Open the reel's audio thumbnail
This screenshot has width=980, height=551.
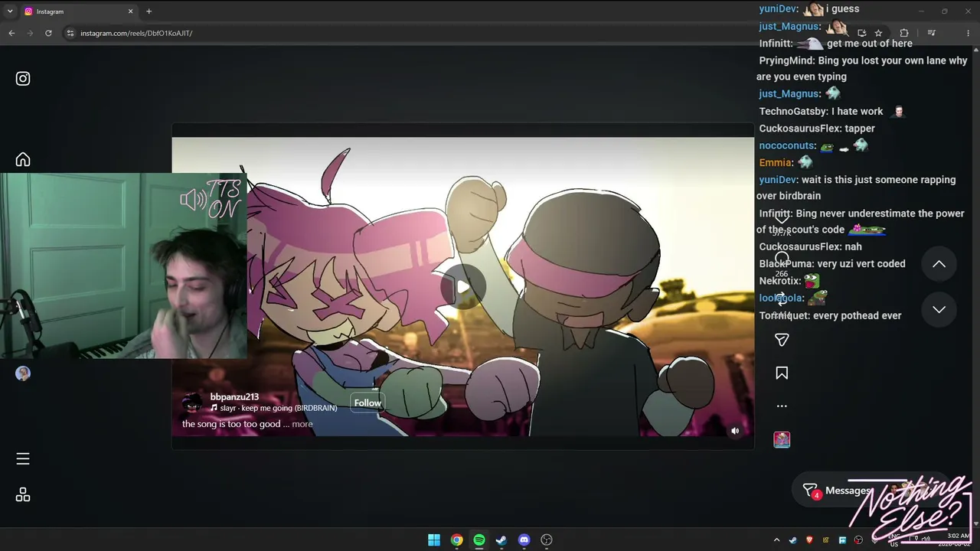point(782,439)
